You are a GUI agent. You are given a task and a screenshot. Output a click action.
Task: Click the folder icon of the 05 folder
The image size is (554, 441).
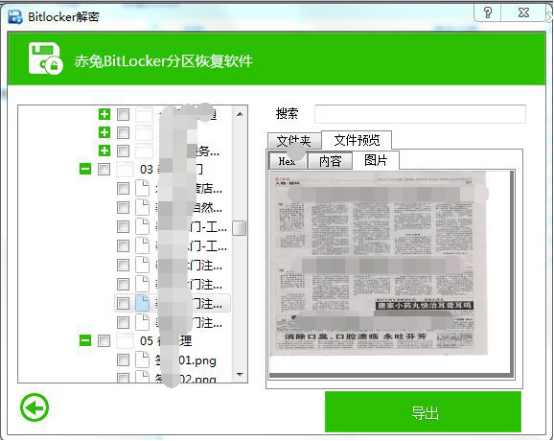coord(125,341)
